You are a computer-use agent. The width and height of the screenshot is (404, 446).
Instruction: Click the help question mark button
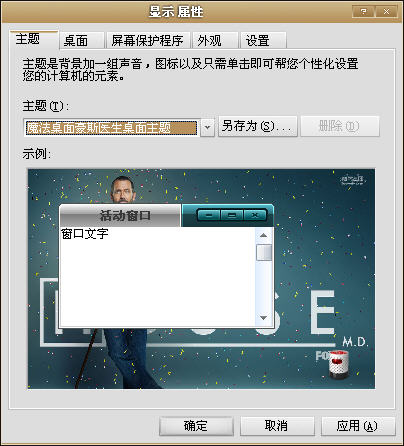pos(363,12)
